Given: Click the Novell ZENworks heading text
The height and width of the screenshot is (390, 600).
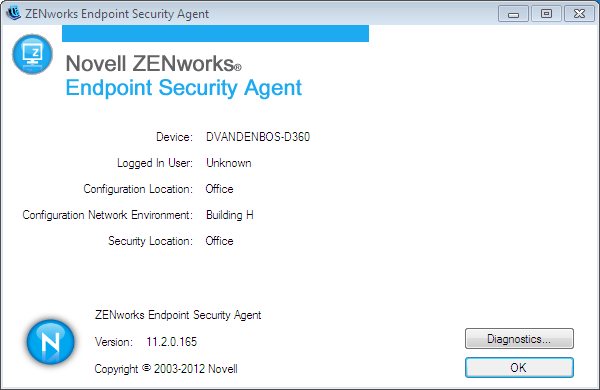Looking at the screenshot, I should (x=153, y=64).
